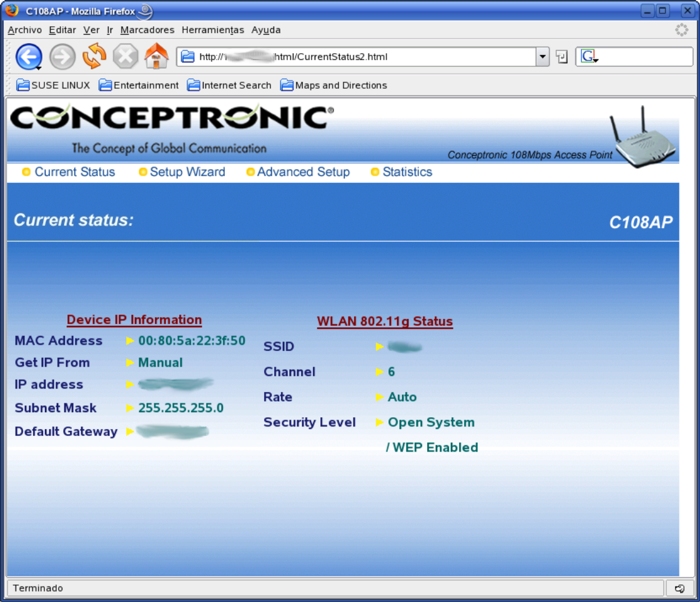Click the Subnet Mask value 255.255.255.0
The height and width of the screenshot is (602, 700).
(181, 408)
